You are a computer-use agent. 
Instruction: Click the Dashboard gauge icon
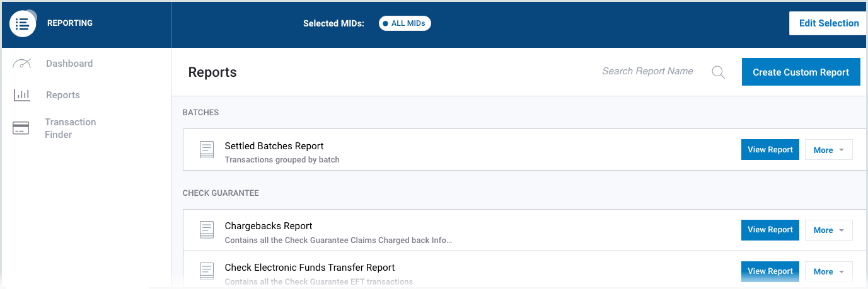(x=22, y=64)
